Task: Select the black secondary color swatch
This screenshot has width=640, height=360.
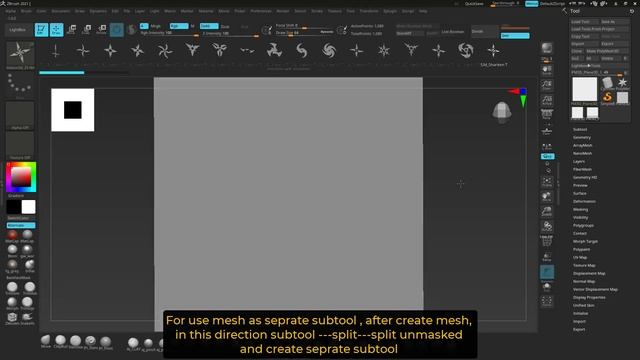Action: 13,207
